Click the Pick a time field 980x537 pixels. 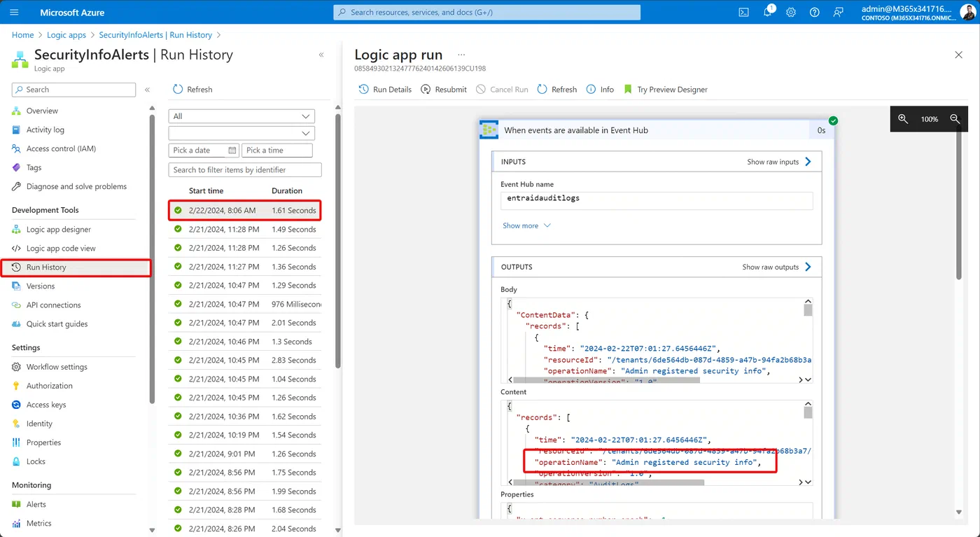click(277, 151)
